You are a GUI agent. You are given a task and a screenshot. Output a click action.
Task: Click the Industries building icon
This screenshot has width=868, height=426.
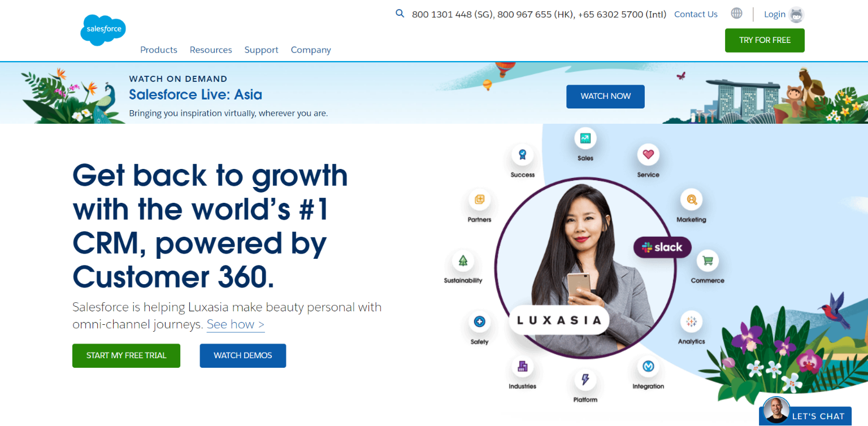coord(522,367)
